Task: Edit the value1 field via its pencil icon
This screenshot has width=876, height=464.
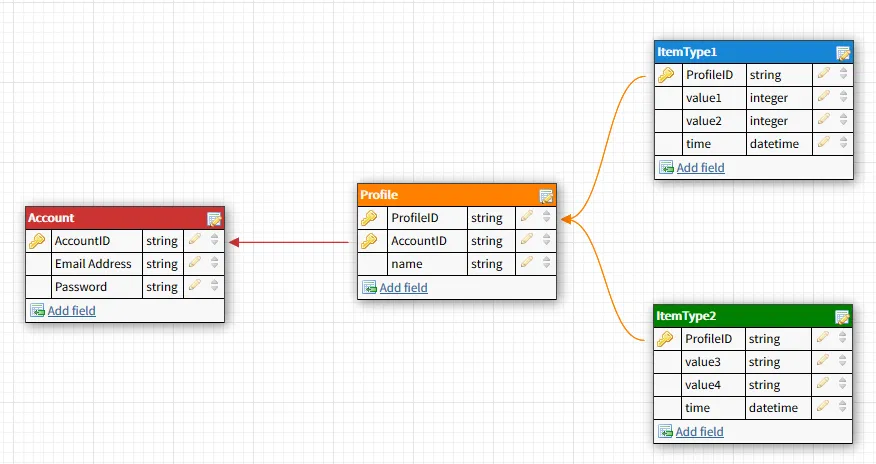Action: (x=823, y=97)
